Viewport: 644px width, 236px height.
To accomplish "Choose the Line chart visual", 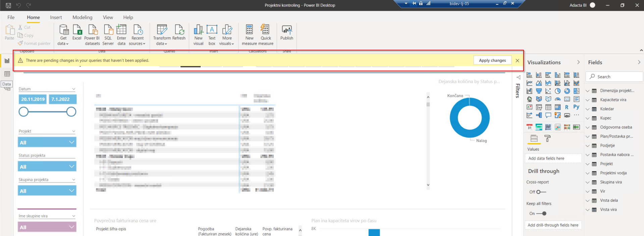I will tap(529, 83).
